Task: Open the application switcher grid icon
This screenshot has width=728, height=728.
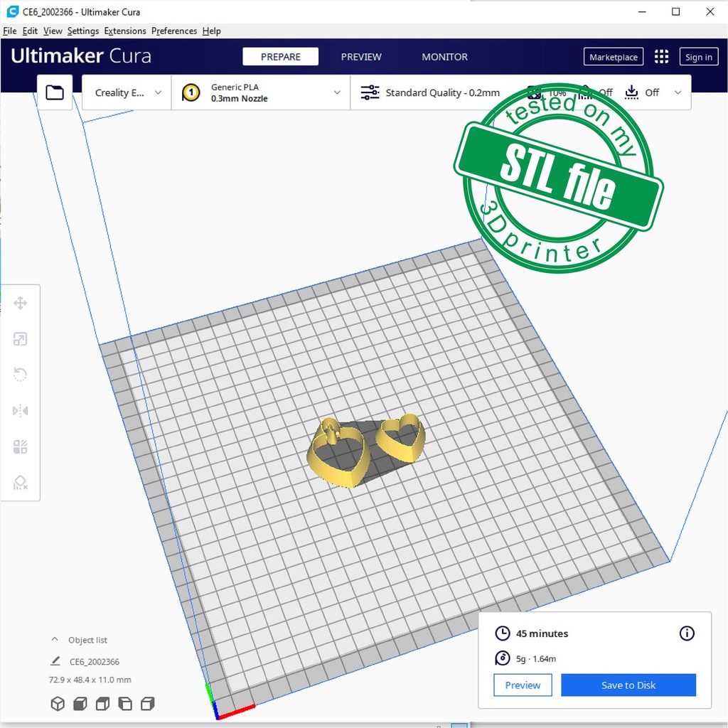Action: point(661,57)
